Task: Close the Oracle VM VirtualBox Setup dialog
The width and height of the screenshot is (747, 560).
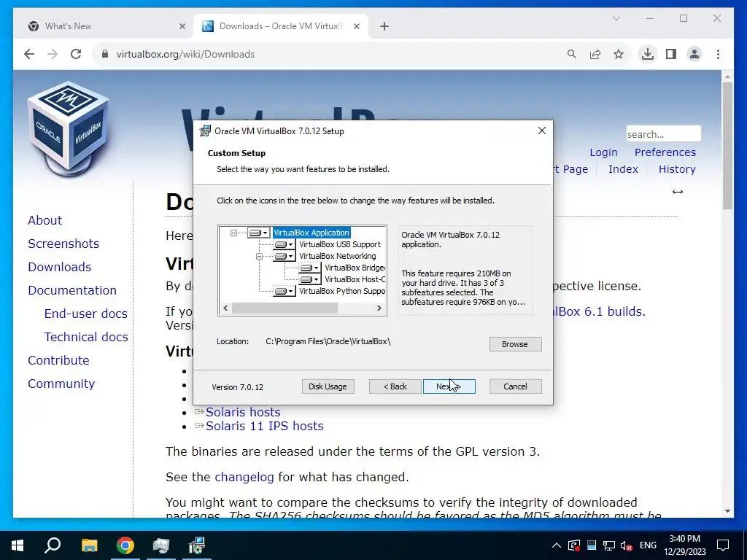Action: pos(542,131)
